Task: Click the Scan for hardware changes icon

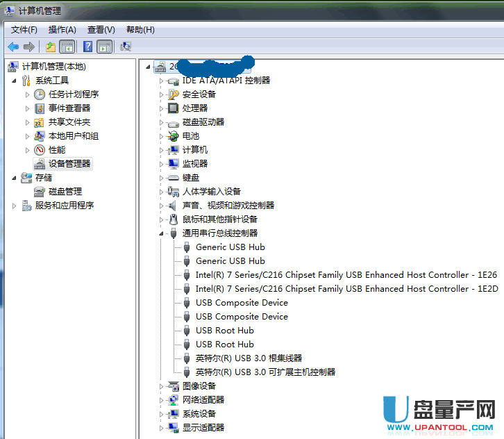Action: (126, 47)
